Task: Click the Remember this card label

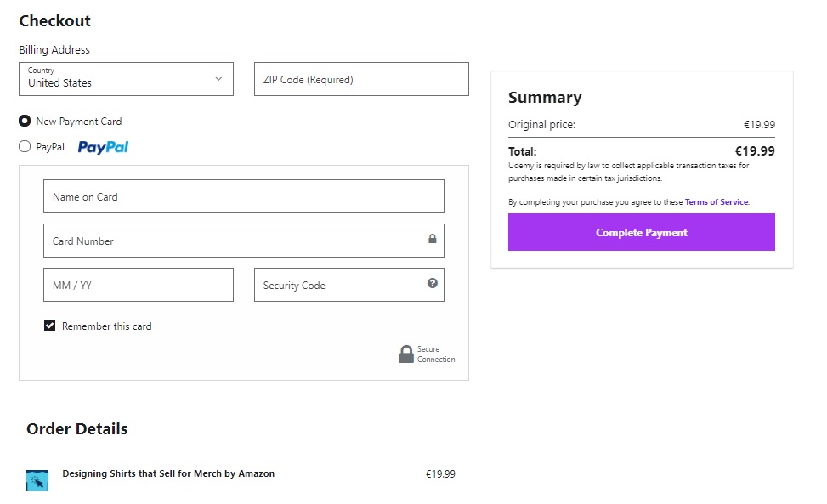Action: click(106, 326)
